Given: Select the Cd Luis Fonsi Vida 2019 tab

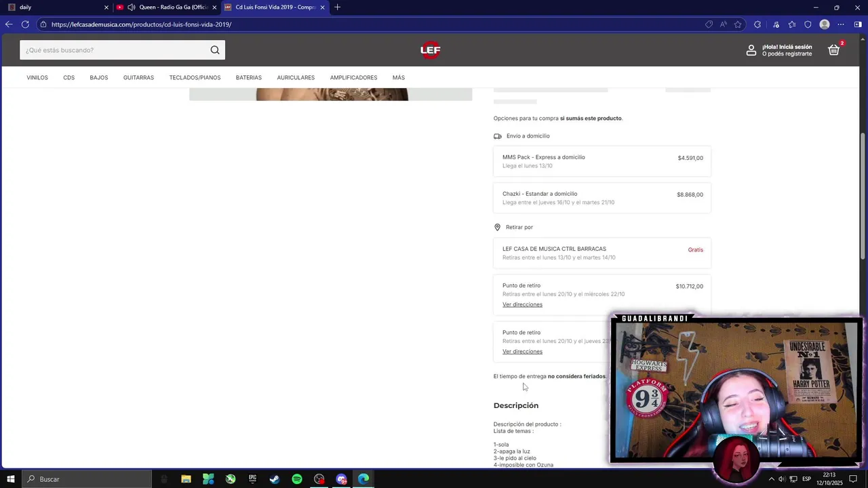Looking at the screenshot, I should [x=275, y=7].
